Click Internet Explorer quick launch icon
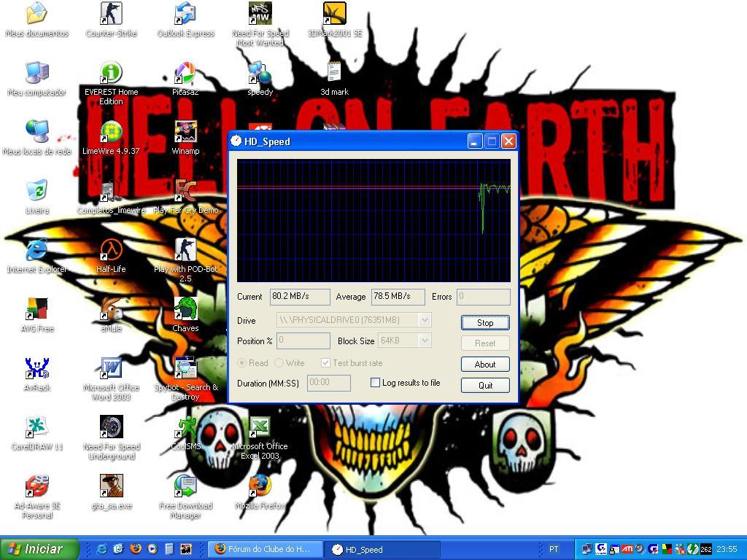This screenshot has height=560, width=747. 102,549
